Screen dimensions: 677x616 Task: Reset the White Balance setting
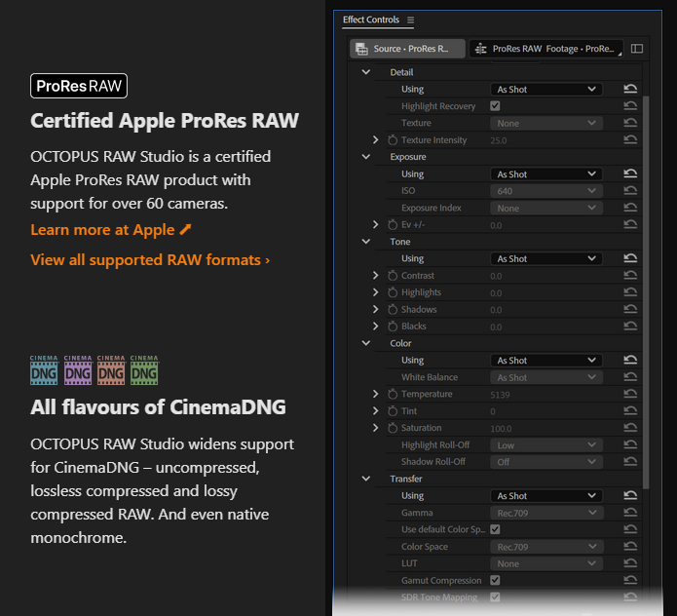click(x=630, y=377)
